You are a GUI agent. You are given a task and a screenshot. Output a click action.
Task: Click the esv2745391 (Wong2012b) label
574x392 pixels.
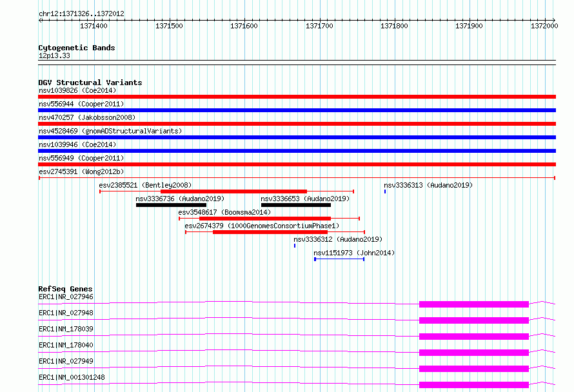click(81, 171)
